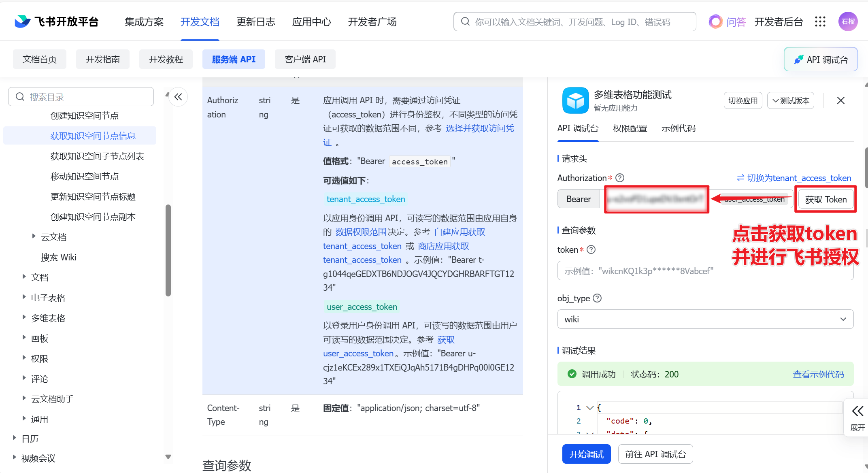The image size is (868, 473).
Task: Click help icon next to Authorization
Action: pos(620,178)
